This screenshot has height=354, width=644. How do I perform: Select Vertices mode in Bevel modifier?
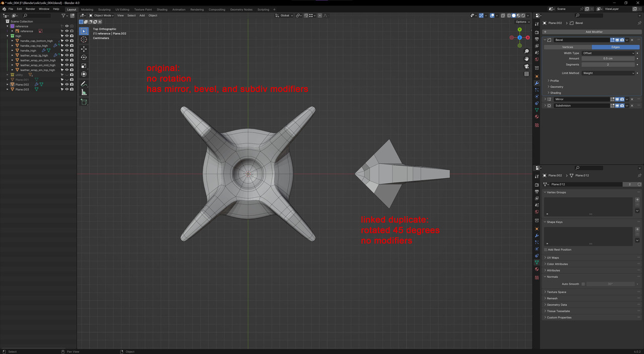pyautogui.click(x=567, y=47)
